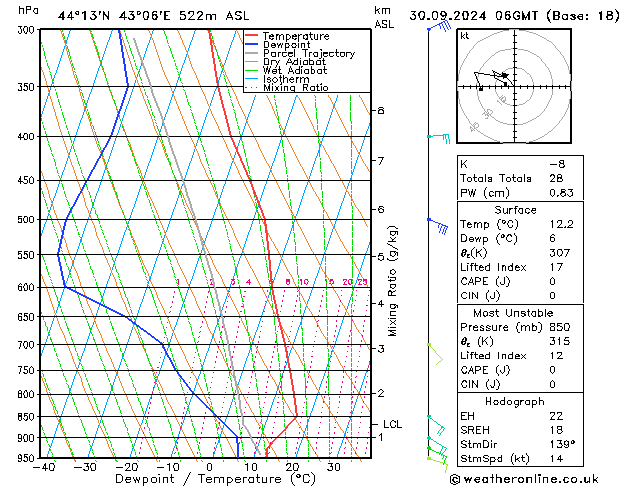The image size is (629, 486).
Task: Click the 500 pressure level label
Action: [x=28, y=220]
